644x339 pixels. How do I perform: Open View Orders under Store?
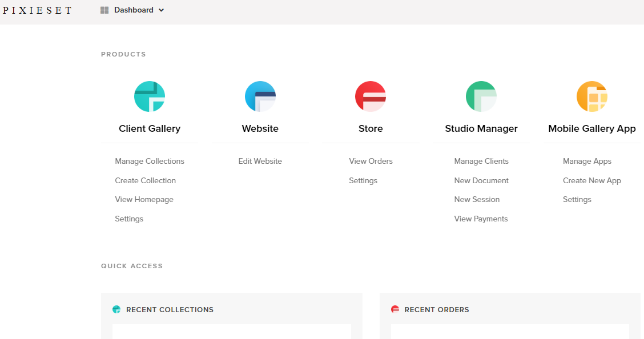(x=371, y=162)
